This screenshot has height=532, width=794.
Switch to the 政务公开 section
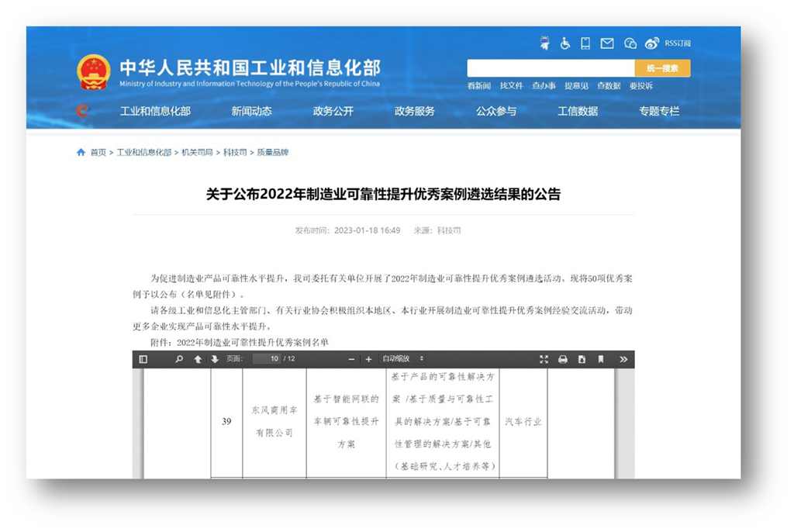(333, 111)
